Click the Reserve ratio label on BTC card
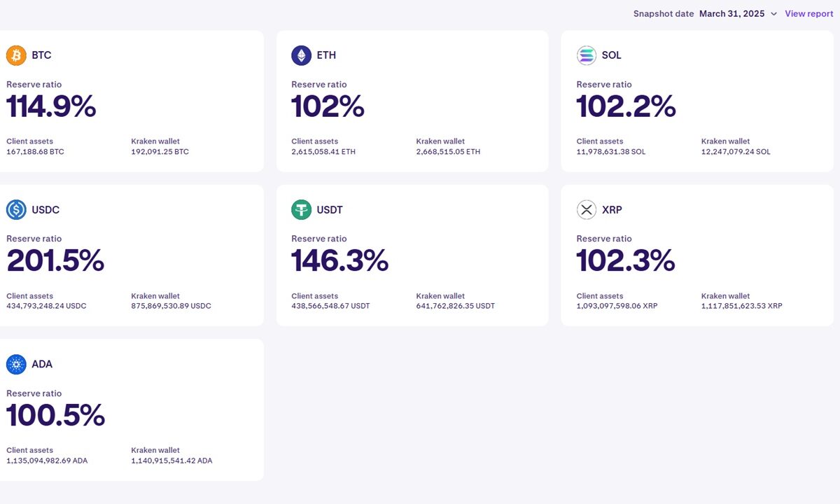This screenshot has height=504, width=840. click(x=34, y=85)
